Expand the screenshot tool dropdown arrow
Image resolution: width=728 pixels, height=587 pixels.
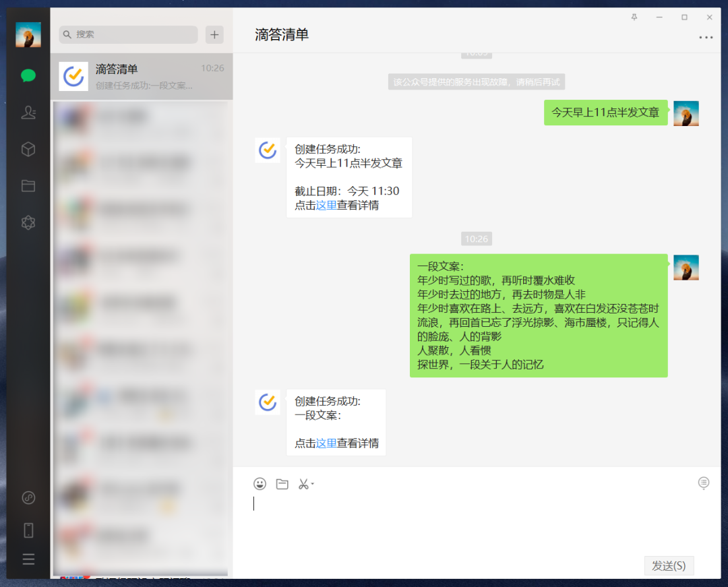[x=311, y=485]
